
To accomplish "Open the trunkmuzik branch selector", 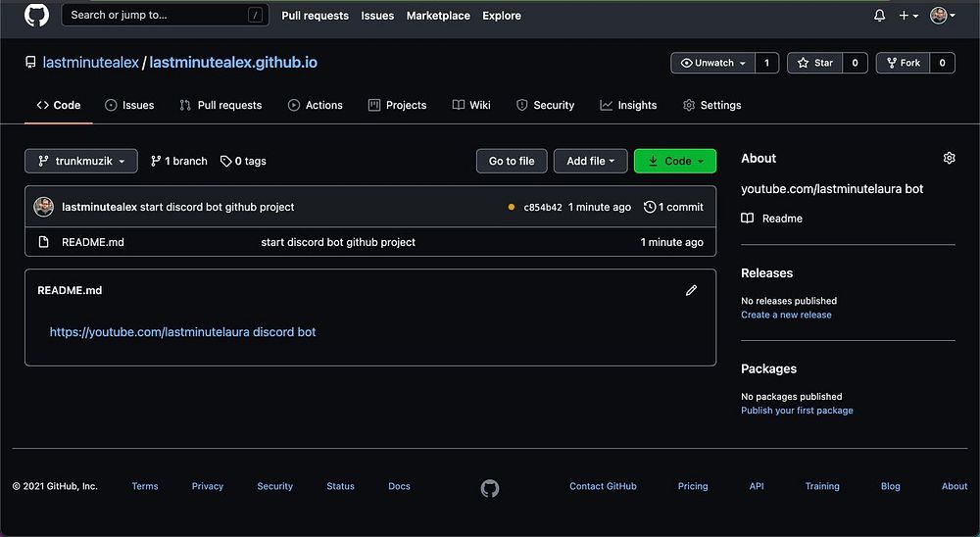I will 81,161.
